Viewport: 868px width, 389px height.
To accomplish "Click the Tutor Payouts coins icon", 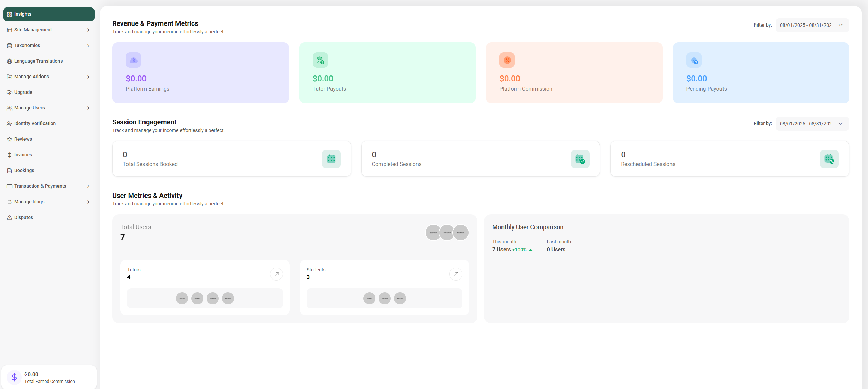I will pyautogui.click(x=320, y=60).
